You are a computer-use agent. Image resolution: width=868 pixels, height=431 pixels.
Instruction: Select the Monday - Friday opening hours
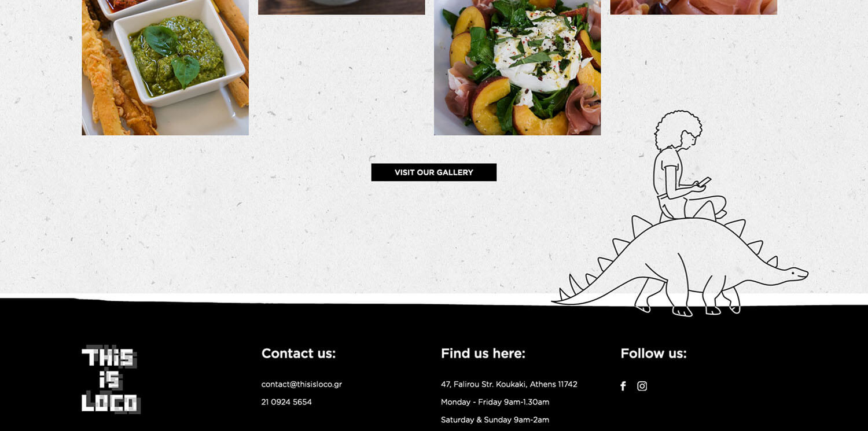[495, 402]
